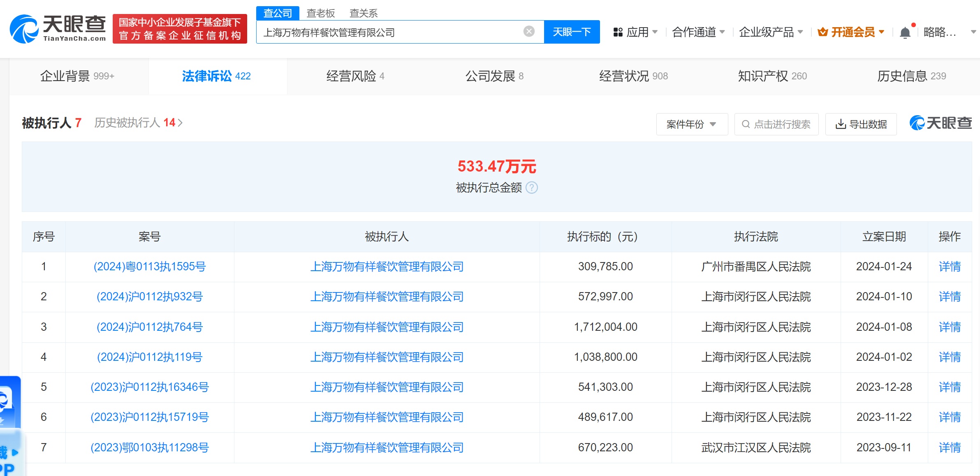
Task: Click the magnifier icon in 点击进行搜索
Action: 746,124
